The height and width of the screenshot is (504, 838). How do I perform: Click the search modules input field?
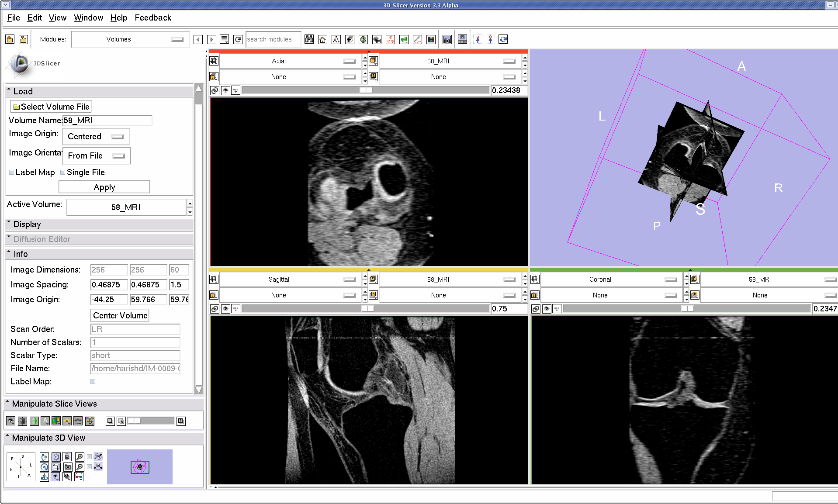(273, 39)
